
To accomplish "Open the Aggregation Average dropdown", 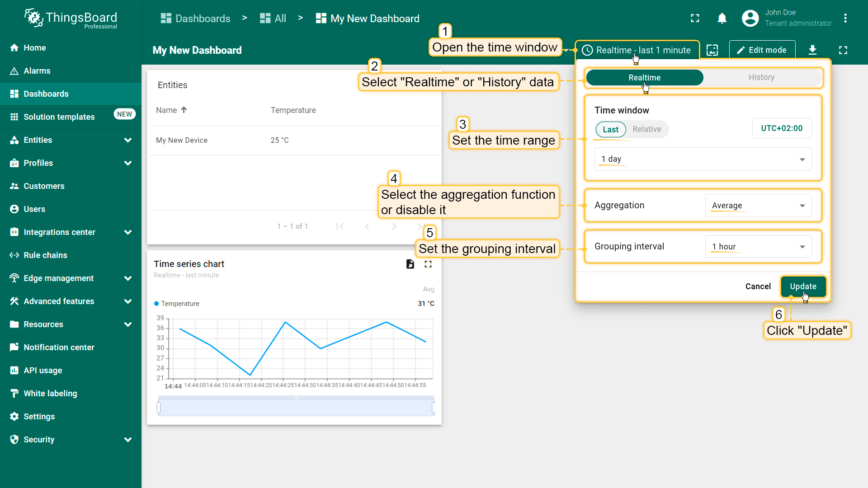I will click(758, 206).
